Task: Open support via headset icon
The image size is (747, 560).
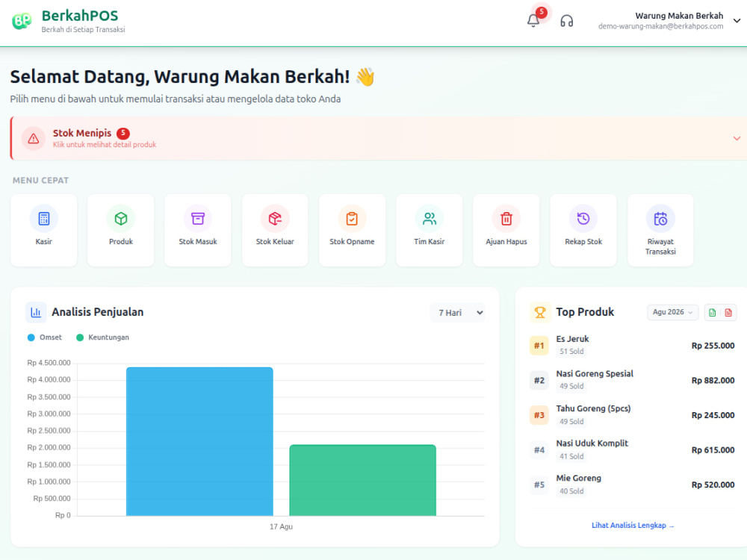Action: pos(566,21)
